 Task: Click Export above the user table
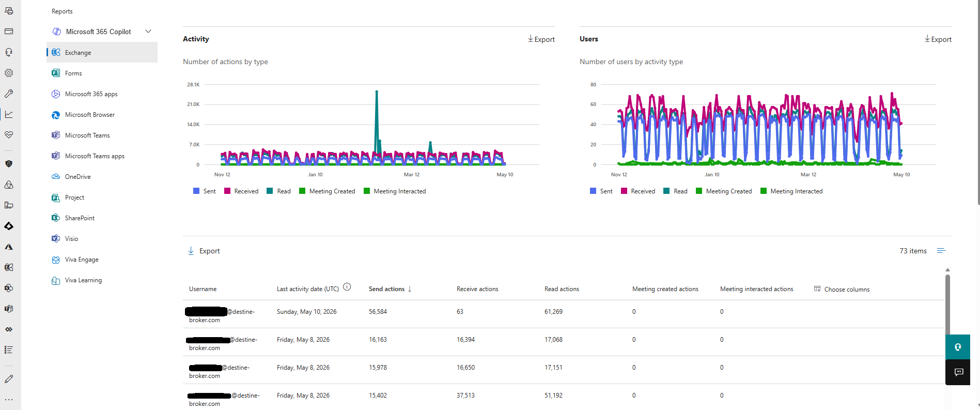[204, 251]
